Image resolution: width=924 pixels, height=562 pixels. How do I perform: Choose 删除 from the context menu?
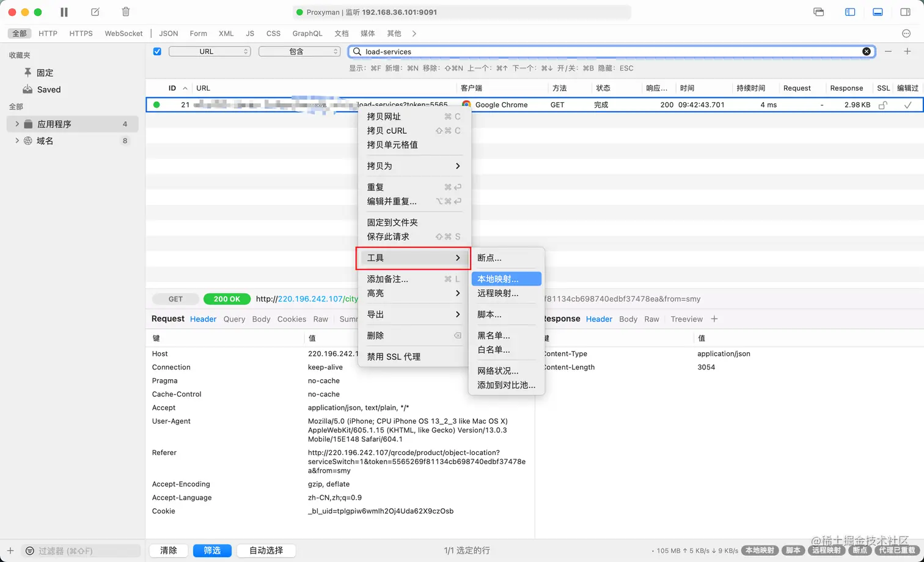[414, 336]
